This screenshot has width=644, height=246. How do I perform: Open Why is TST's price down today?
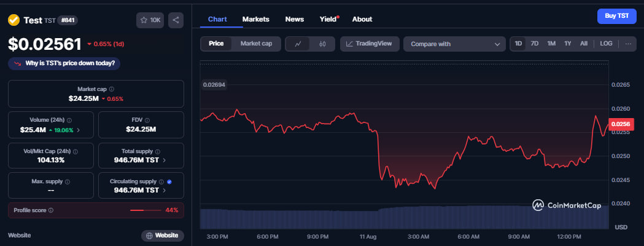tap(65, 63)
